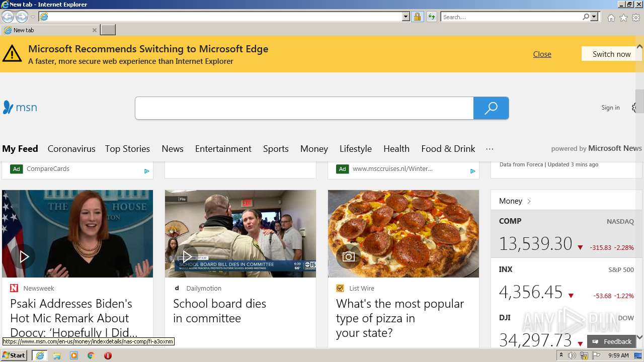The image size is (644, 362).
Task: Open the Sports section
Action: click(276, 149)
